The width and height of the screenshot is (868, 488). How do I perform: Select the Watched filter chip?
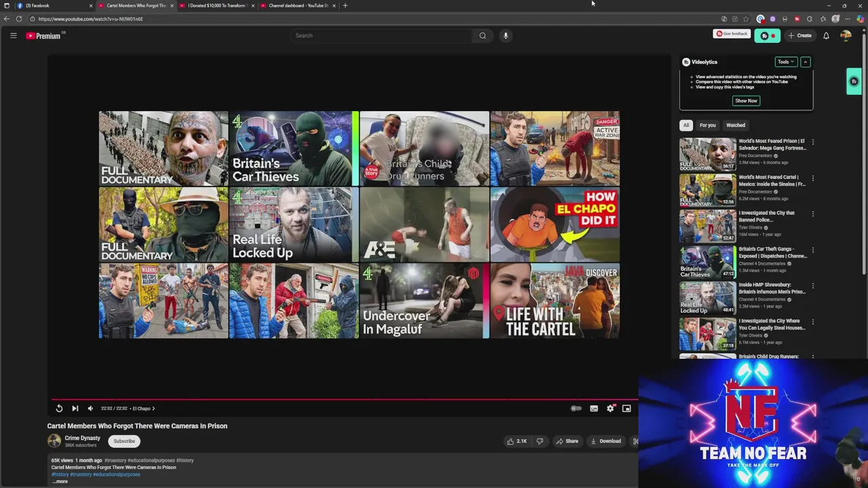pyautogui.click(x=736, y=125)
